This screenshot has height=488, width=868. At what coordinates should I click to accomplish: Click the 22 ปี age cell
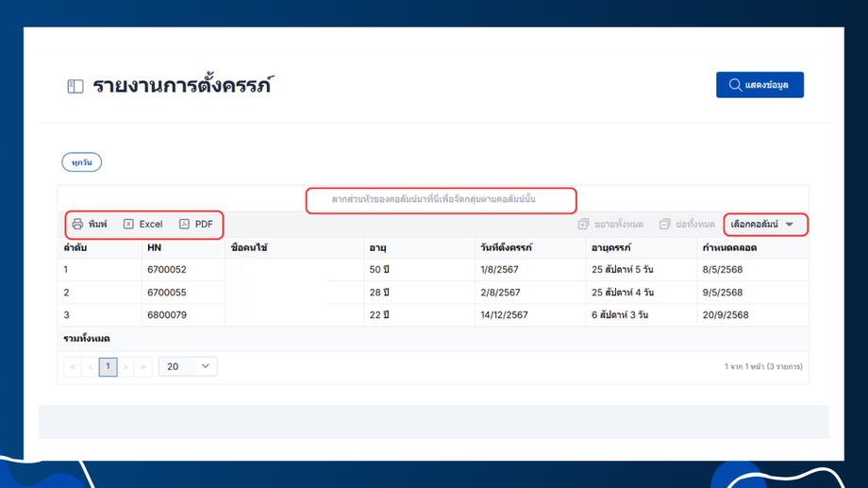(x=419, y=315)
